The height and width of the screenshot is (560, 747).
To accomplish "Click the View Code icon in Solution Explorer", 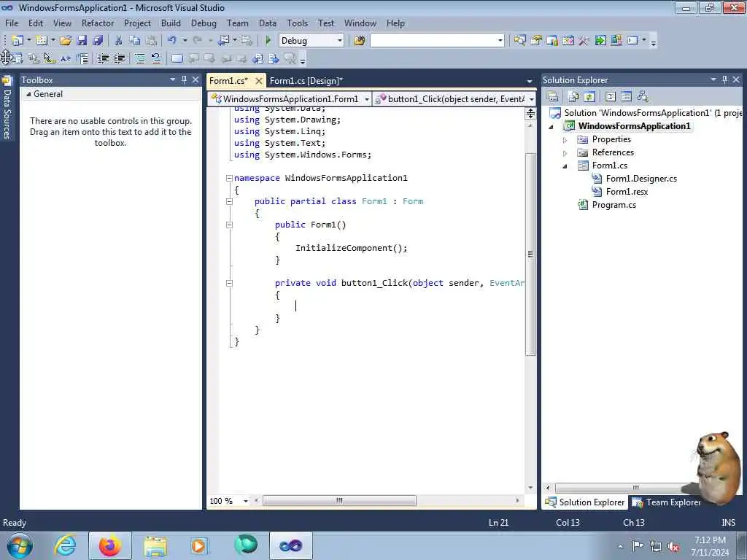I will tap(611, 97).
